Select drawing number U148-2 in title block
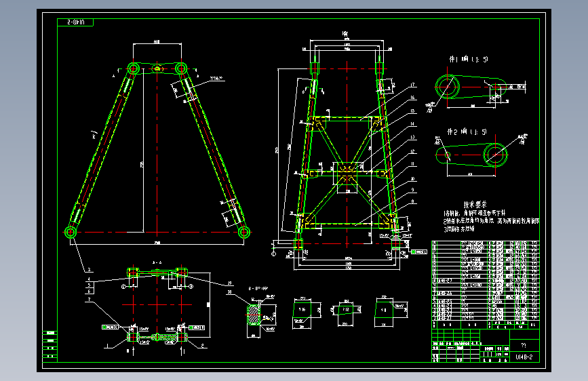Image resolution: width=588 pixels, height=381 pixels. coord(524,357)
